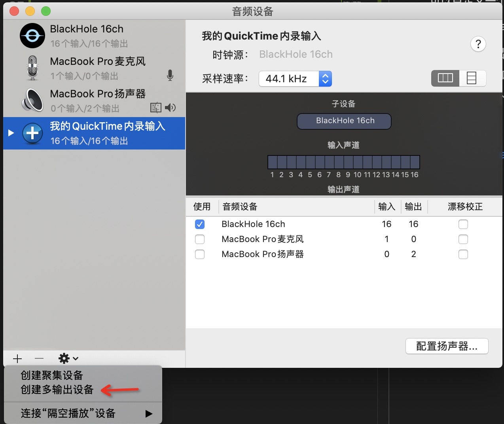The width and height of the screenshot is (504, 424).
Task: Click the 配置扬声器... button
Action: (447, 346)
